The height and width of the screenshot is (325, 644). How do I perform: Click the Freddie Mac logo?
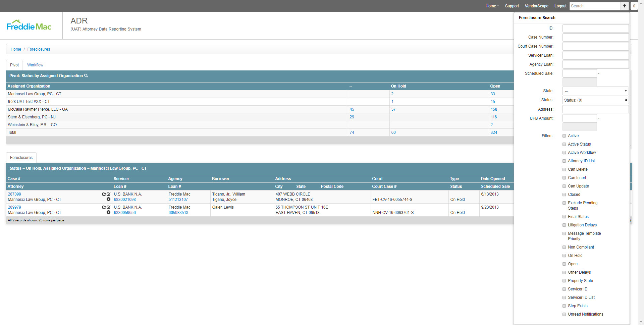29,25
